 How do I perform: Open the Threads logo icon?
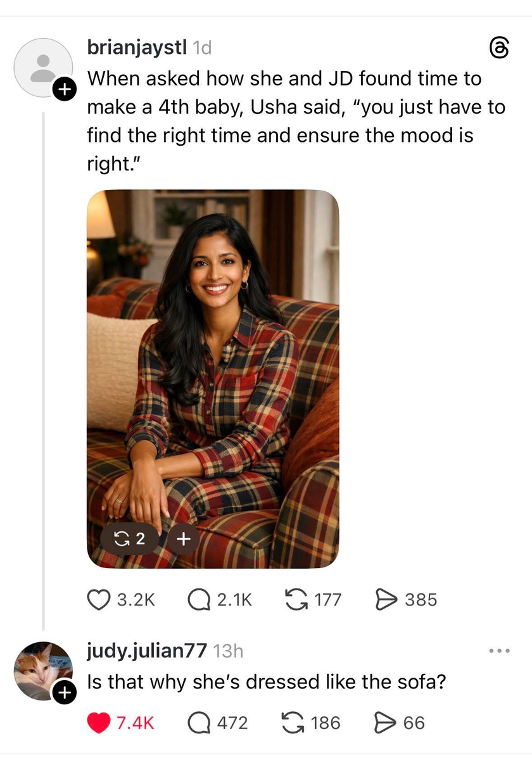(x=499, y=49)
